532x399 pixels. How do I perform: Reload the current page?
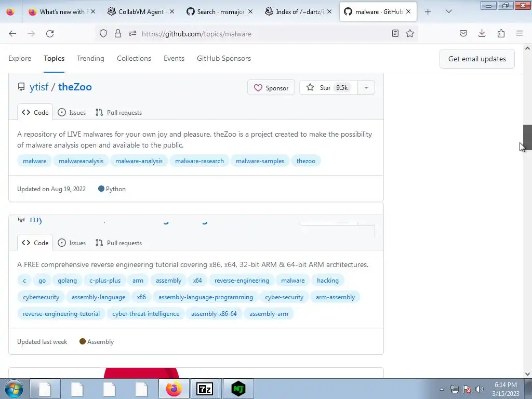click(50, 34)
